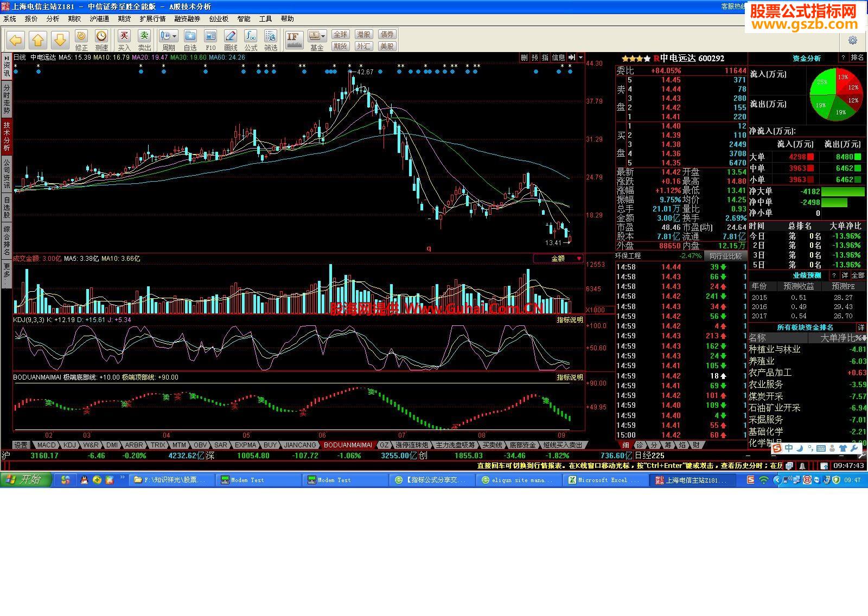Switch to the JIANCANG indicator tab
Image resolution: width=868 pixels, height=616 pixels.
[300, 445]
